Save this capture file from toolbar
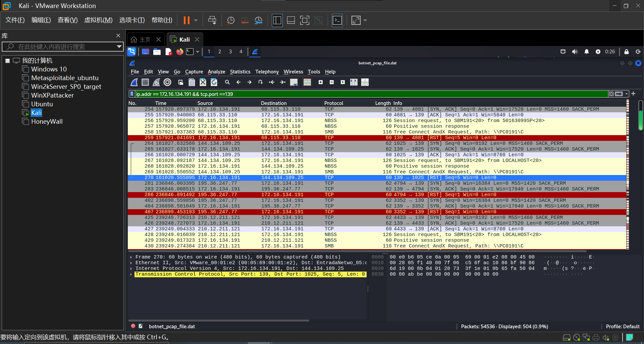644x344 pixels. point(192,82)
